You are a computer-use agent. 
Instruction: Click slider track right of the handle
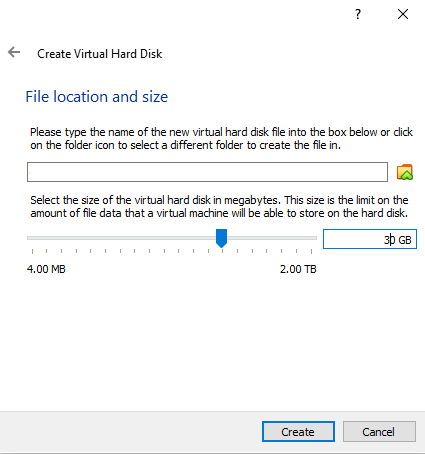tap(272, 238)
